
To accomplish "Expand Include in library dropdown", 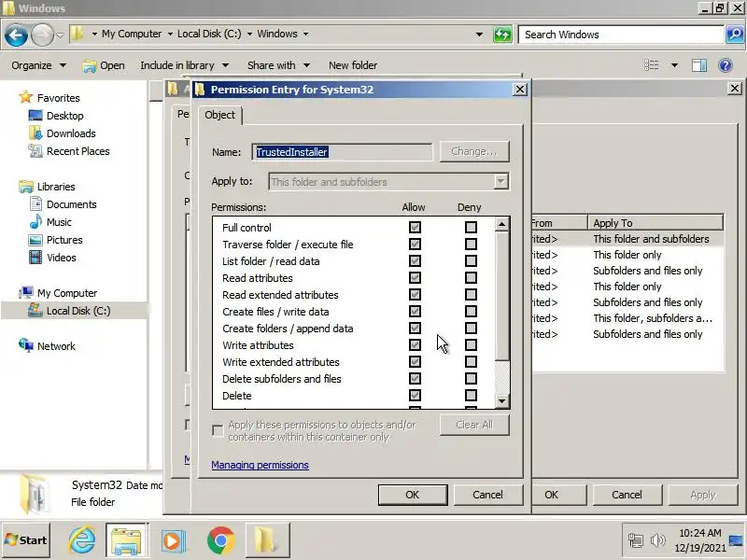I will [x=225, y=65].
